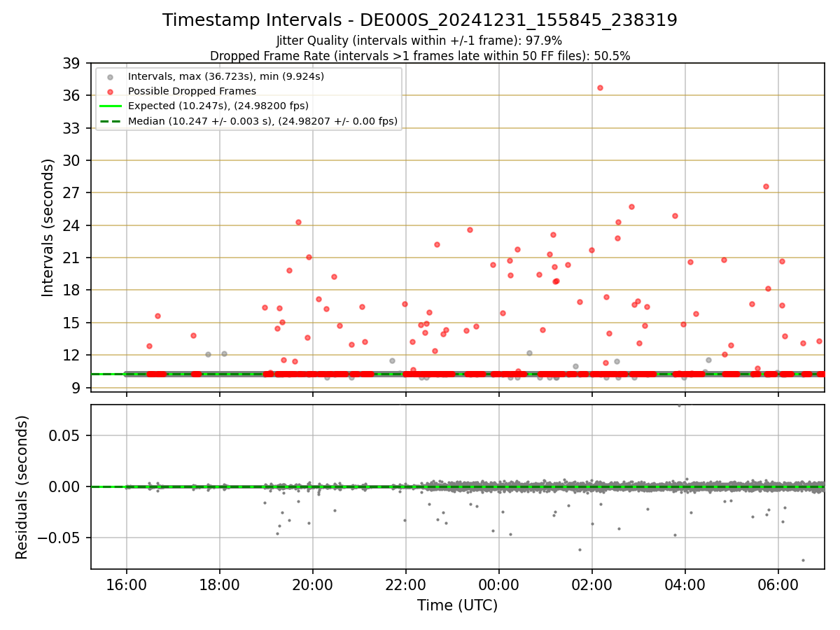Click the x-axis tick label '04:00'
Viewport: 840px width, 630px height.
click(x=685, y=584)
